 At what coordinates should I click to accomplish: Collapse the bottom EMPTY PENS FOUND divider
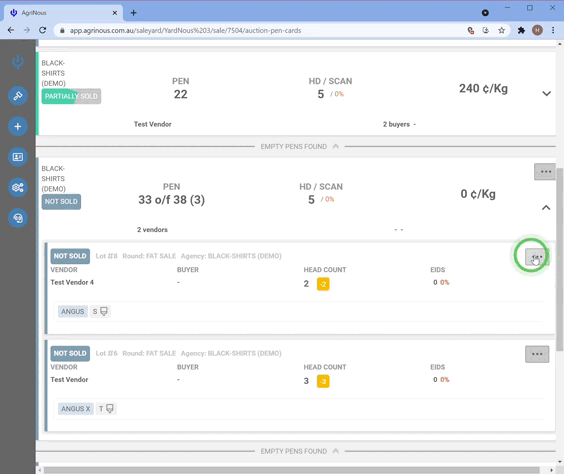[336, 451]
